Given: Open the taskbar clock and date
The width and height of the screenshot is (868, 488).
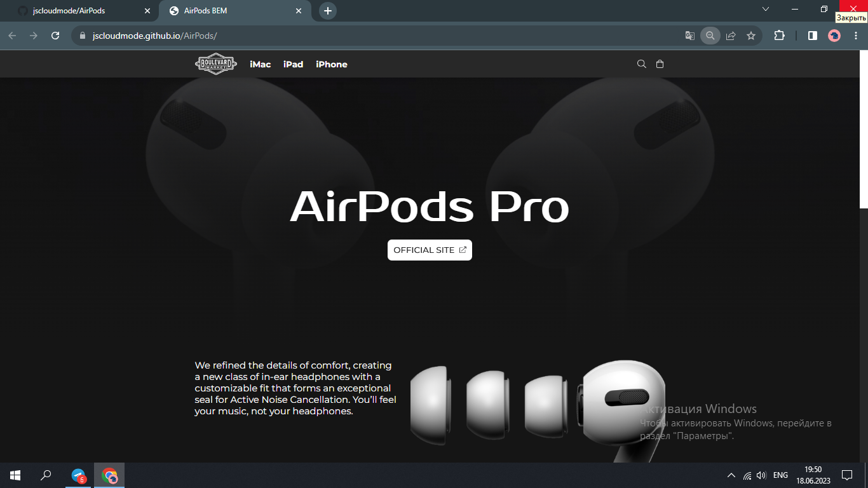Looking at the screenshot, I should (813, 475).
